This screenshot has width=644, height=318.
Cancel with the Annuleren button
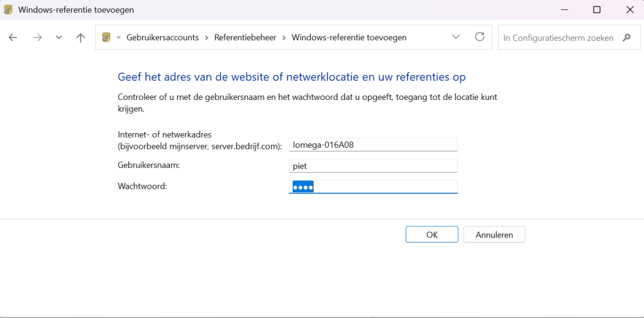494,234
